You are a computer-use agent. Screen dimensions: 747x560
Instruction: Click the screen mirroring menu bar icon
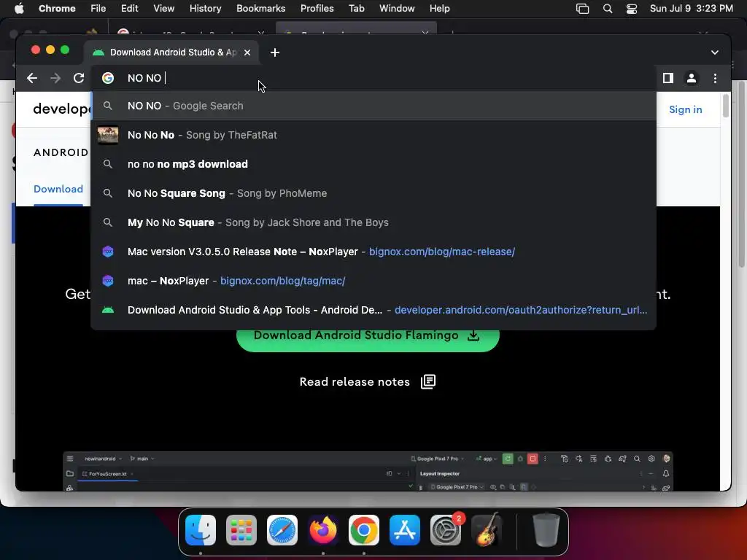tap(582, 9)
